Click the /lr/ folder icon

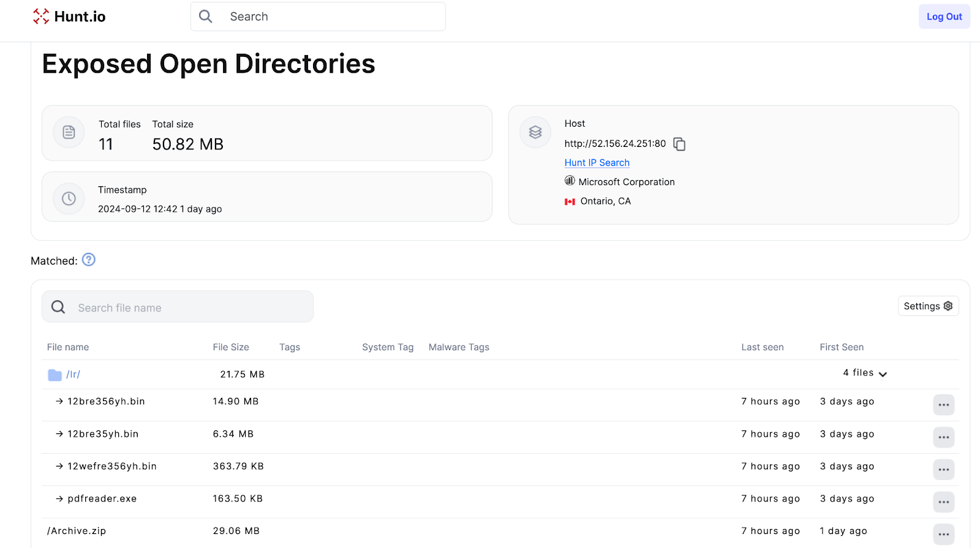55,375
